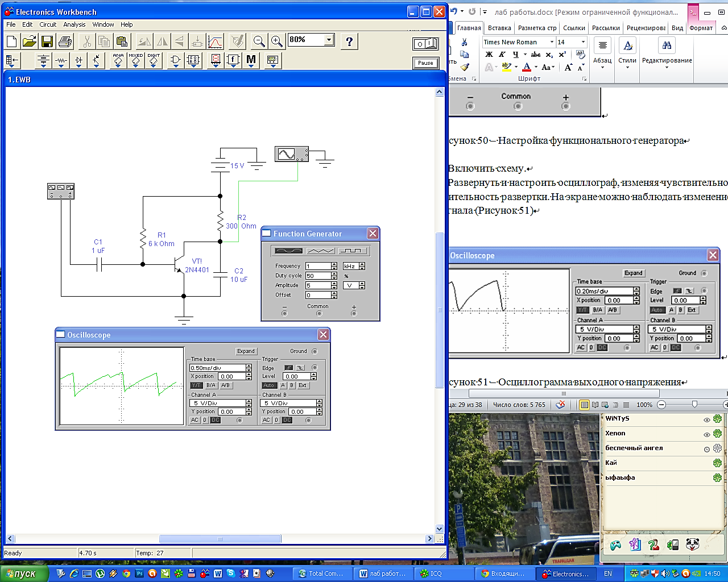Image resolution: width=728 pixels, height=582 pixels.
Task: Click Word font color red A swatch
Action: (x=527, y=67)
